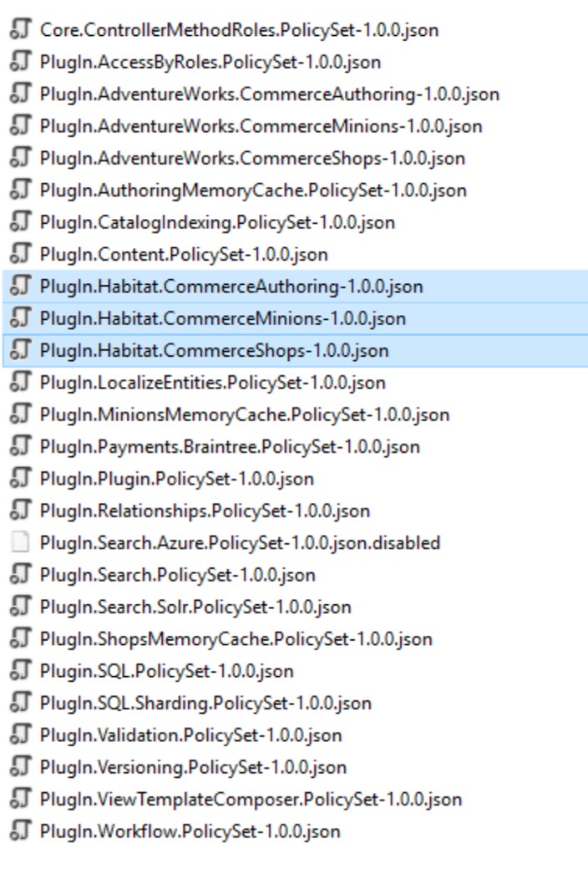The image size is (588, 879).
Task: Click icon beside PlugIn.Search.Solr.PolicySet file
Action: point(20,606)
